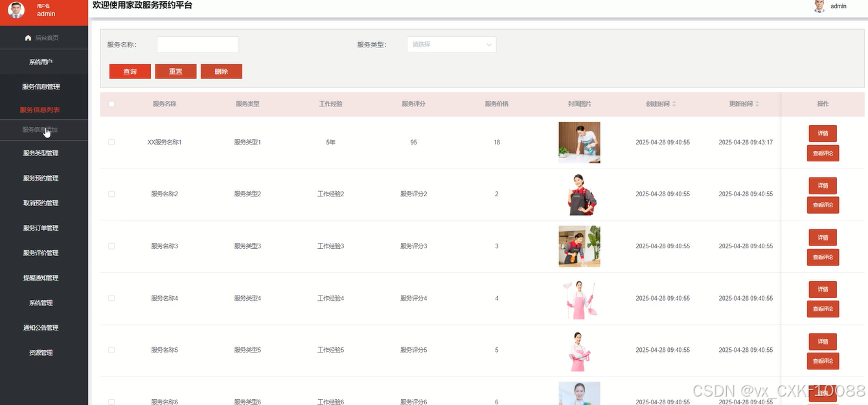Open the 服务类型 dropdown
868x405 pixels.
pyautogui.click(x=451, y=45)
